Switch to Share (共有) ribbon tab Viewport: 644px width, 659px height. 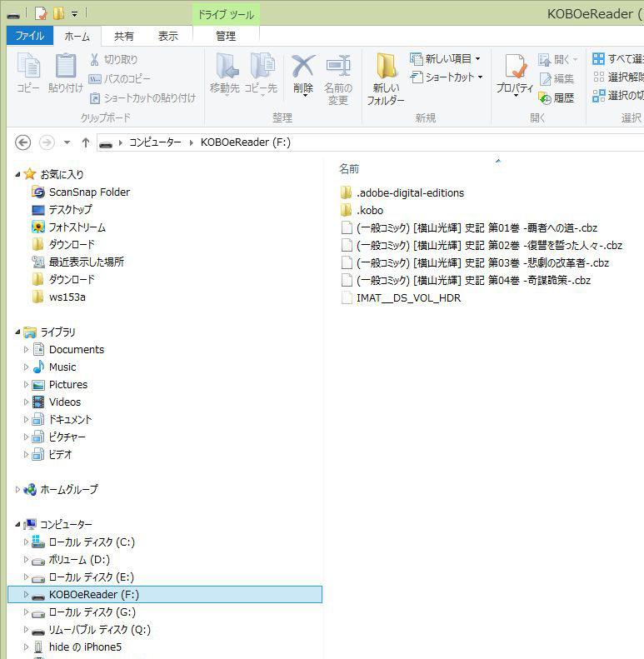(x=124, y=36)
